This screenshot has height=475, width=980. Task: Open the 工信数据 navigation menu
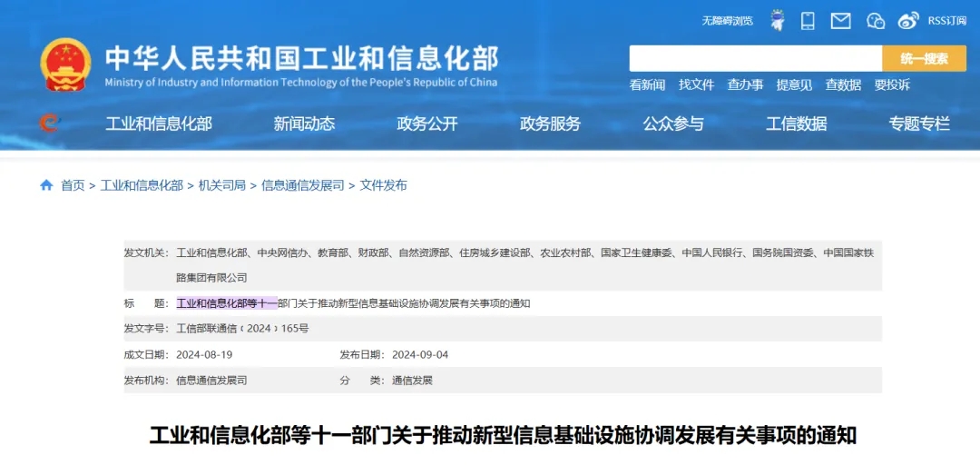tap(797, 124)
